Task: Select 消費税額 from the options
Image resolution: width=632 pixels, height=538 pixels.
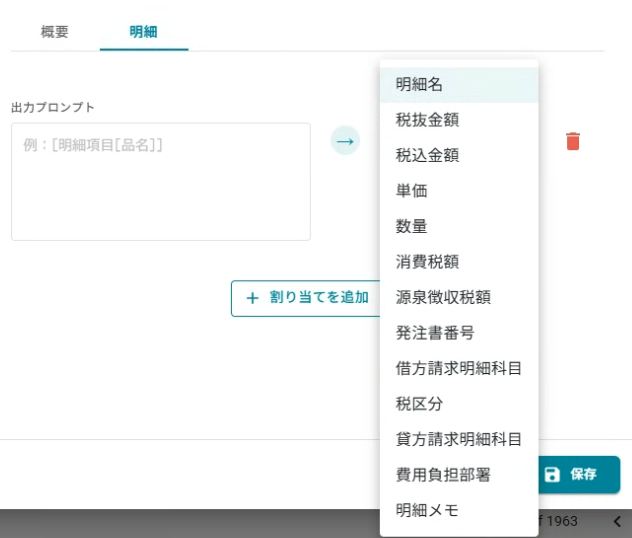Action: pyautogui.click(x=459, y=261)
